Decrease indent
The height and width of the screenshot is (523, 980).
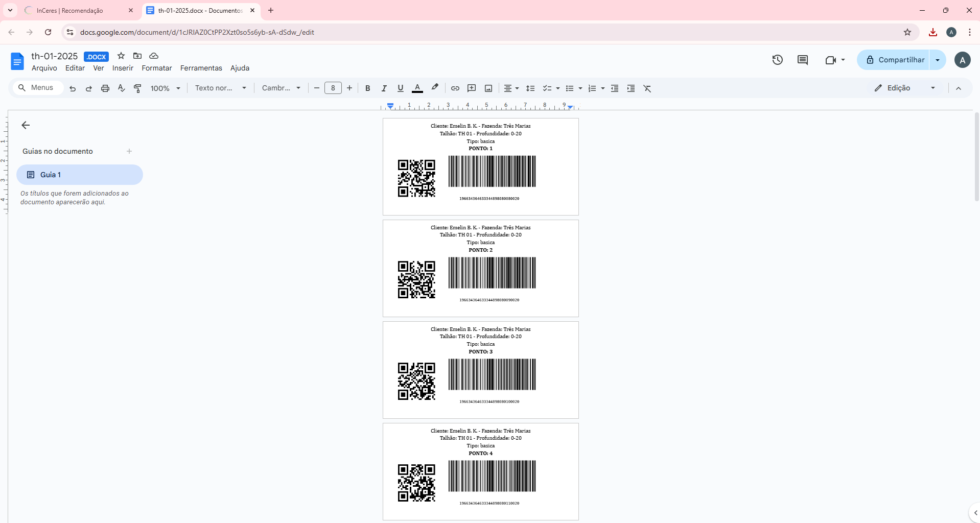(615, 88)
